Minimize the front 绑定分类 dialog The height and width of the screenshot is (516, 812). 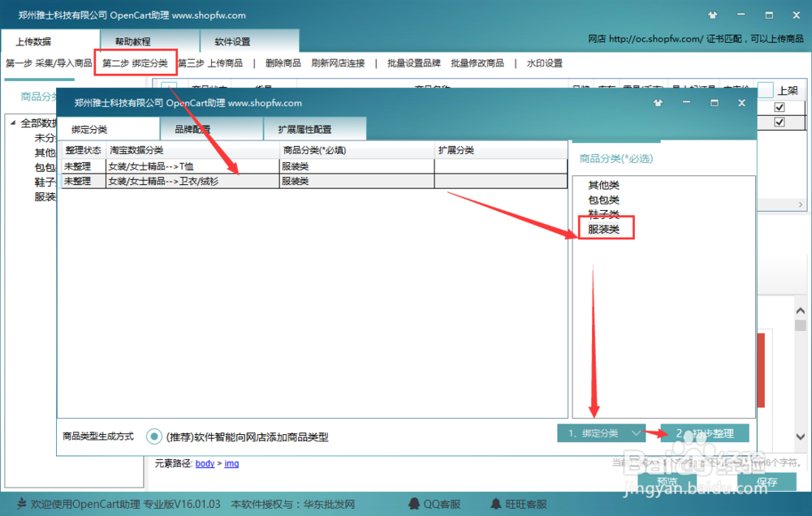coord(686,103)
